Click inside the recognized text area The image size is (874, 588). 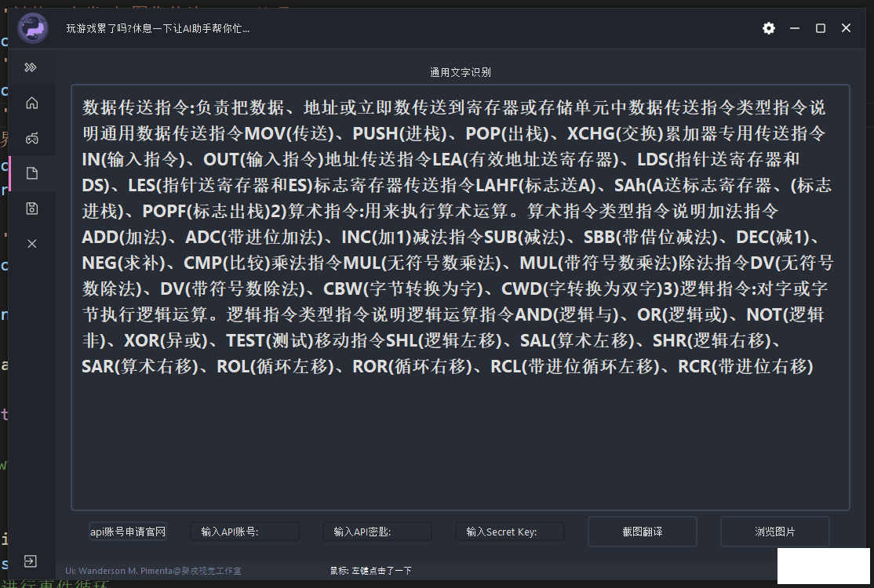click(x=461, y=439)
